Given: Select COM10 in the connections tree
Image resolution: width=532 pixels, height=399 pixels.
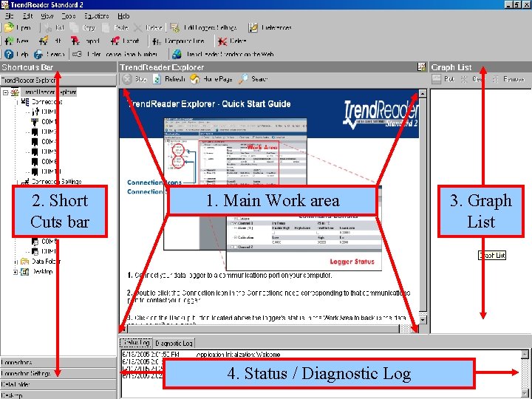Looking at the screenshot, I should tap(50, 171).
